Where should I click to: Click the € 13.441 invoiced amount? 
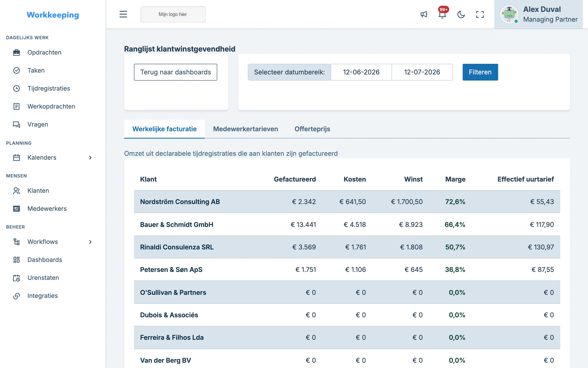(303, 224)
